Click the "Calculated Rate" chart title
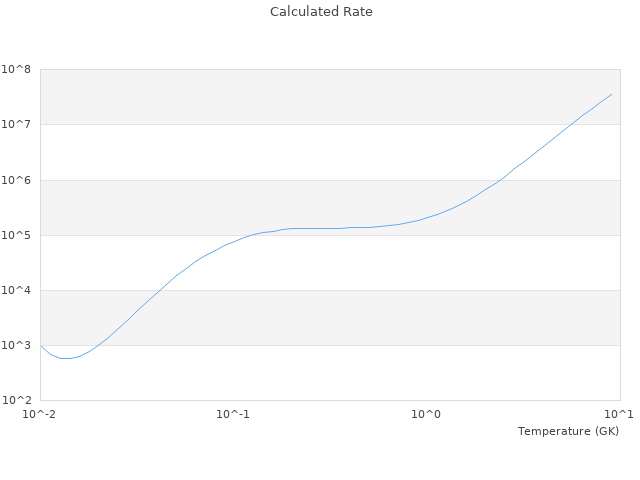Image resolution: width=640 pixels, height=480 pixels. tap(321, 12)
